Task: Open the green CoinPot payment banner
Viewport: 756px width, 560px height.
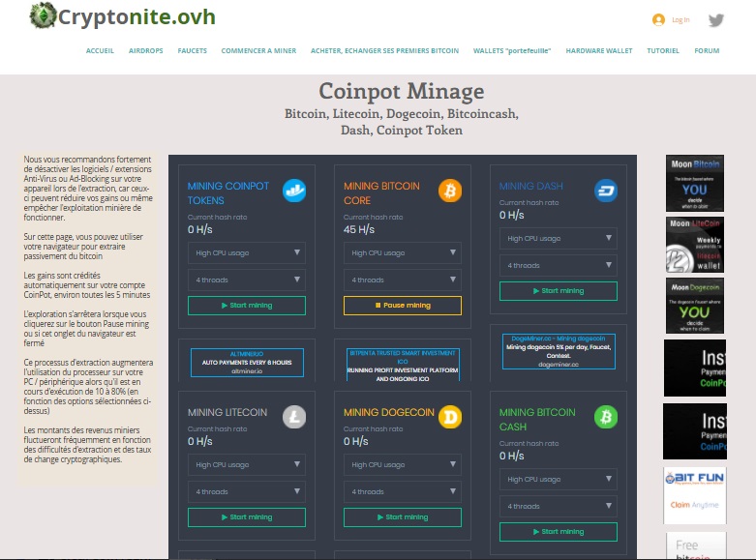Action: [695, 368]
